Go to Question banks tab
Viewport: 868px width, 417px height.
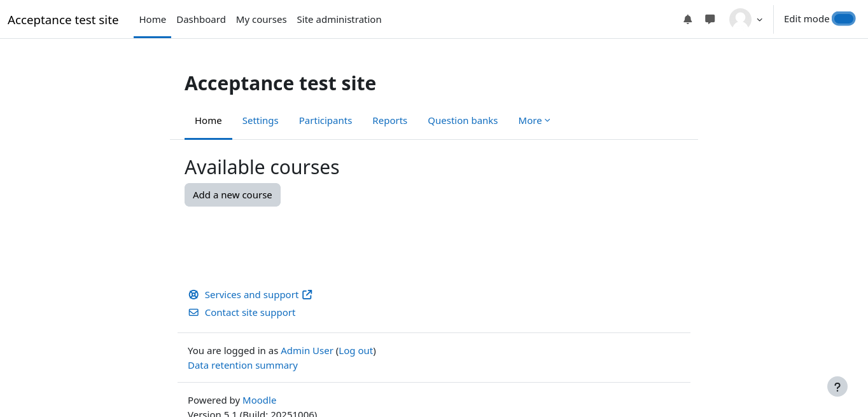pyautogui.click(x=463, y=121)
